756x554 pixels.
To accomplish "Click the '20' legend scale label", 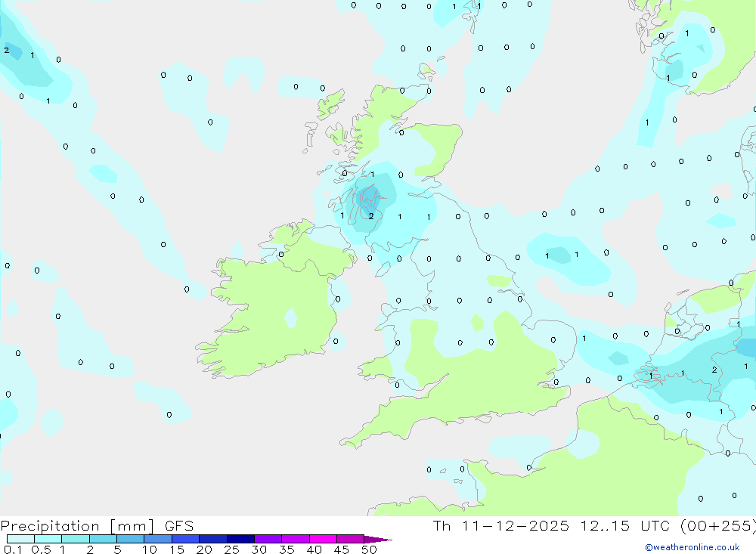I will coord(204,549).
